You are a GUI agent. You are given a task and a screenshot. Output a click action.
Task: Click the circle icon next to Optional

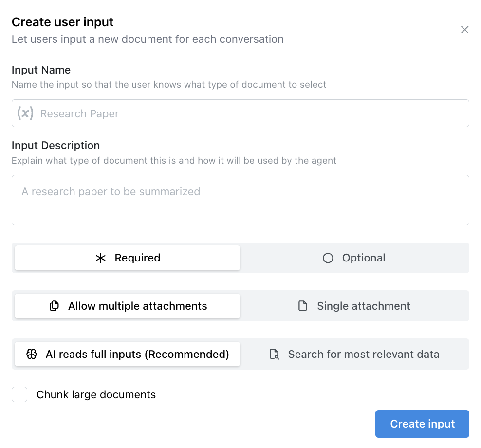point(328,258)
